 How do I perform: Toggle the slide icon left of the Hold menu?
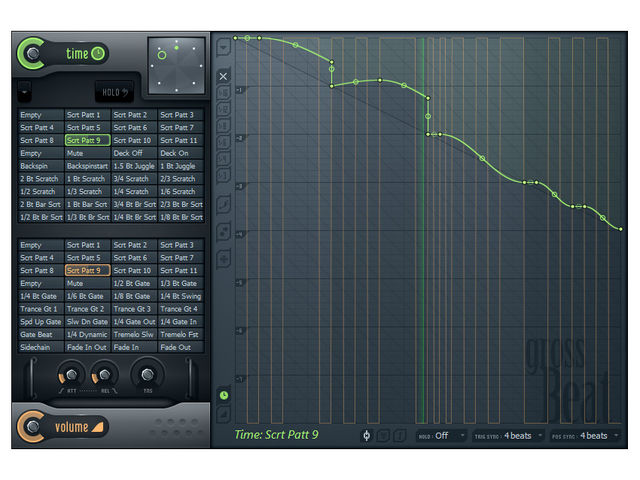click(399, 436)
